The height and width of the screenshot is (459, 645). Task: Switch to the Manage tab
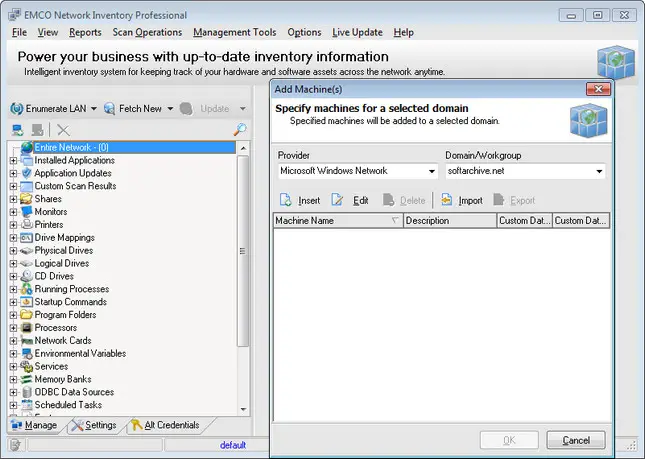coord(35,425)
